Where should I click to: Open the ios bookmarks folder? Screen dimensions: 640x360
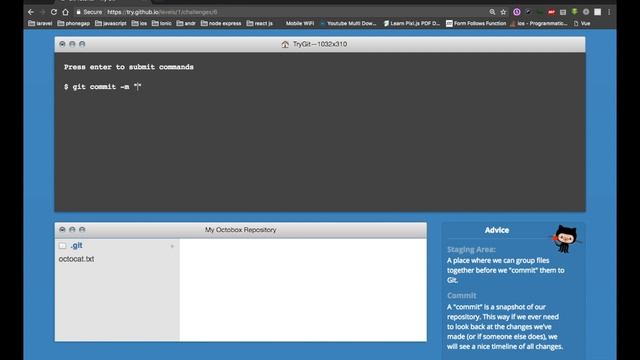click(x=139, y=23)
